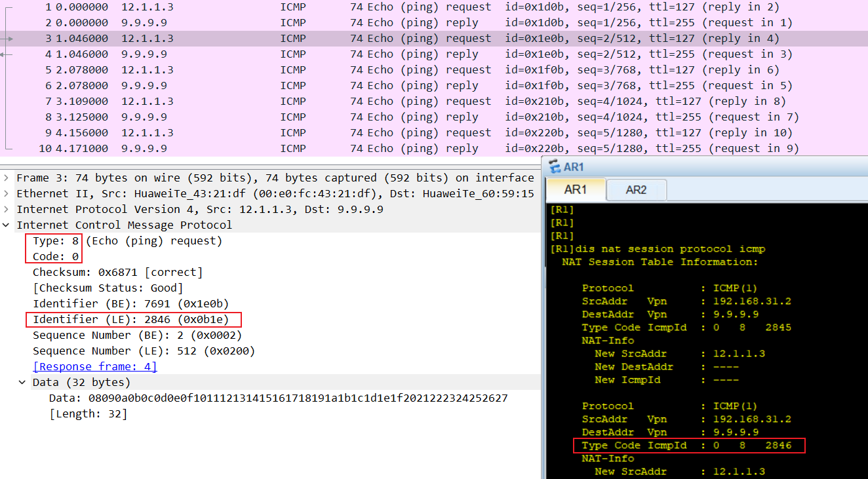The width and height of the screenshot is (868, 479).
Task: Select packet 3 echo request row
Action: point(434,39)
